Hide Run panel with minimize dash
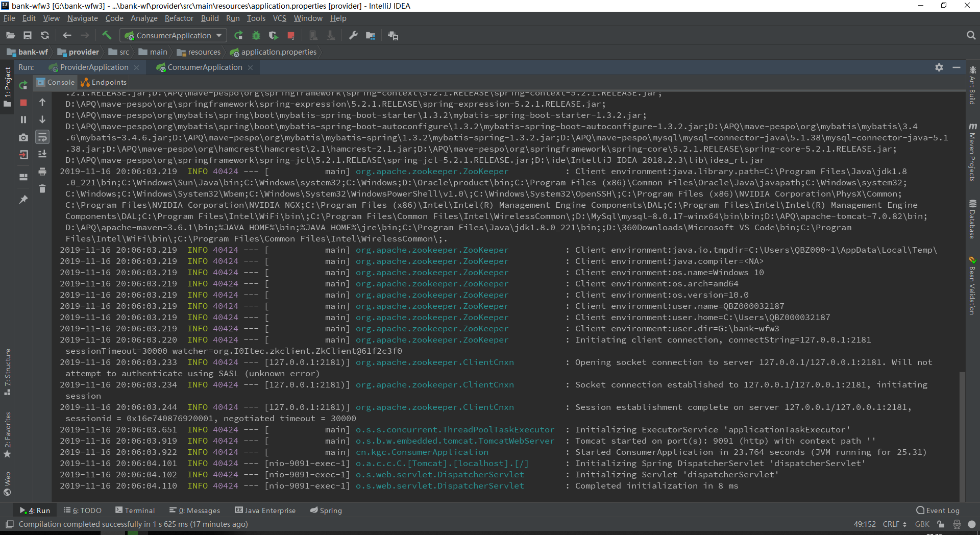 [x=957, y=67]
